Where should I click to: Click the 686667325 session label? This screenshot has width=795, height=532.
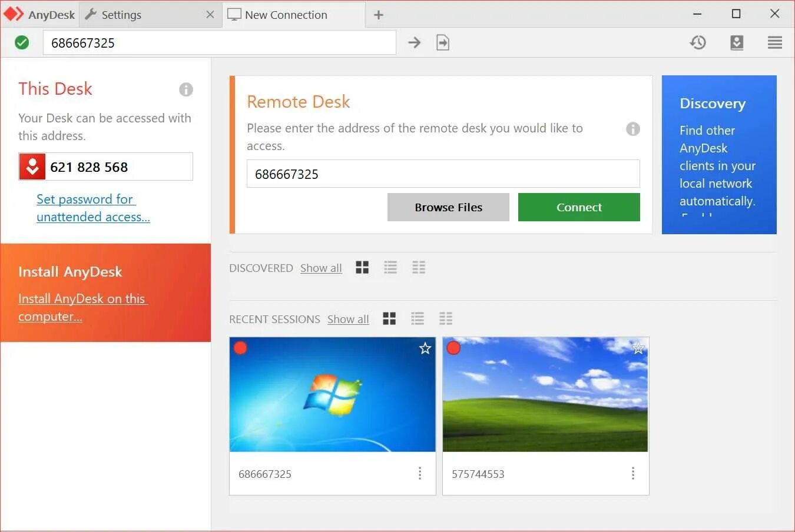[265, 474]
